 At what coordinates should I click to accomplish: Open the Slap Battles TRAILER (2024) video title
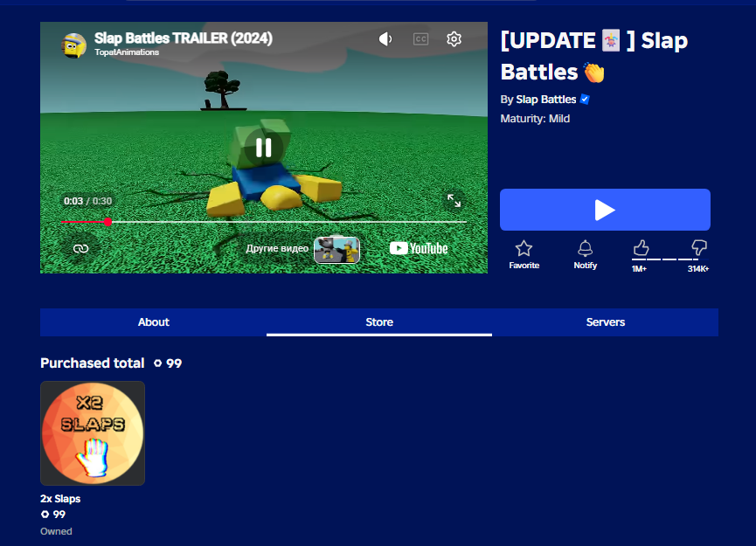(184, 38)
